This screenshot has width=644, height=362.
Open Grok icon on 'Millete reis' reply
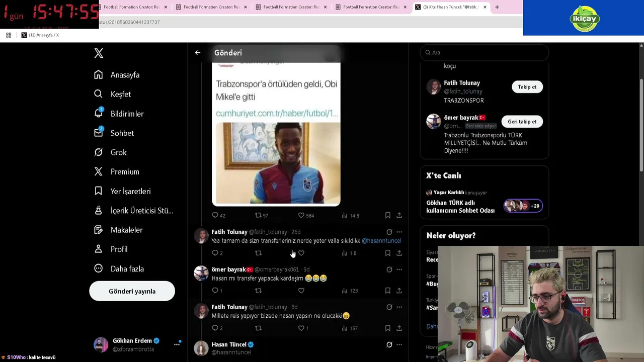[389, 307]
